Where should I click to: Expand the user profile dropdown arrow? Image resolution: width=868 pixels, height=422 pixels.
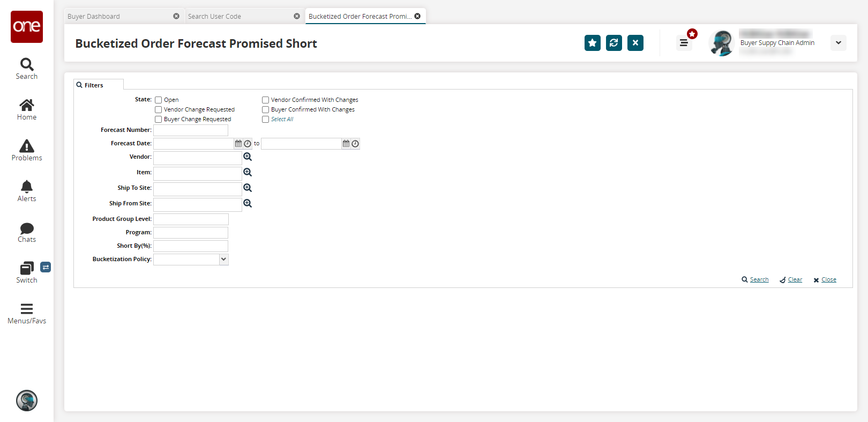coord(838,43)
